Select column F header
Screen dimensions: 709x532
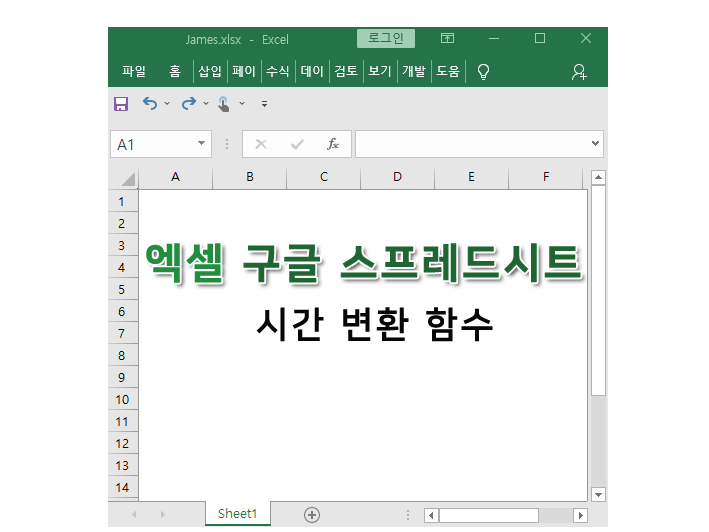click(546, 177)
